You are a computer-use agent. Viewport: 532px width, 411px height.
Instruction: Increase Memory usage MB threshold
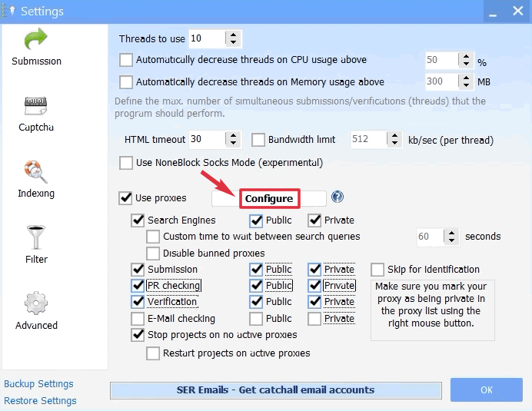[x=466, y=78]
